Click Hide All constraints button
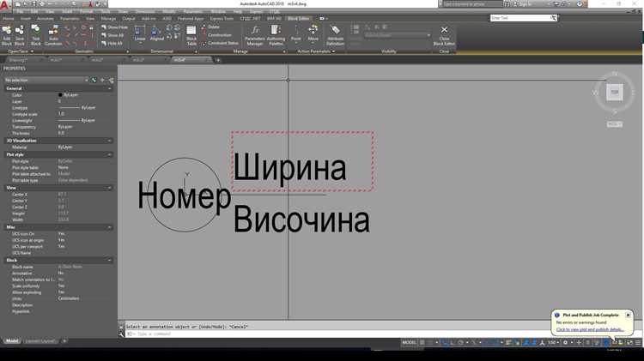 pos(112,43)
